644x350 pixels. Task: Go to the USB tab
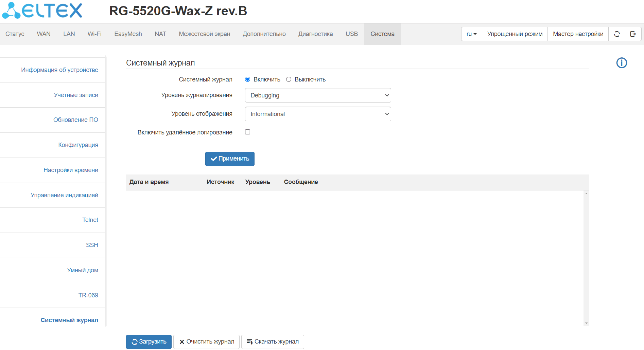352,34
